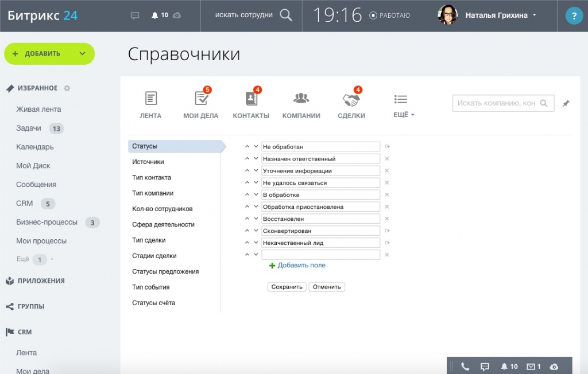This screenshot has width=588, height=374.
Task: Expand ПРИЛОЖЕНИЯ sidebar section
Action: pyautogui.click(x=41, y=280)
